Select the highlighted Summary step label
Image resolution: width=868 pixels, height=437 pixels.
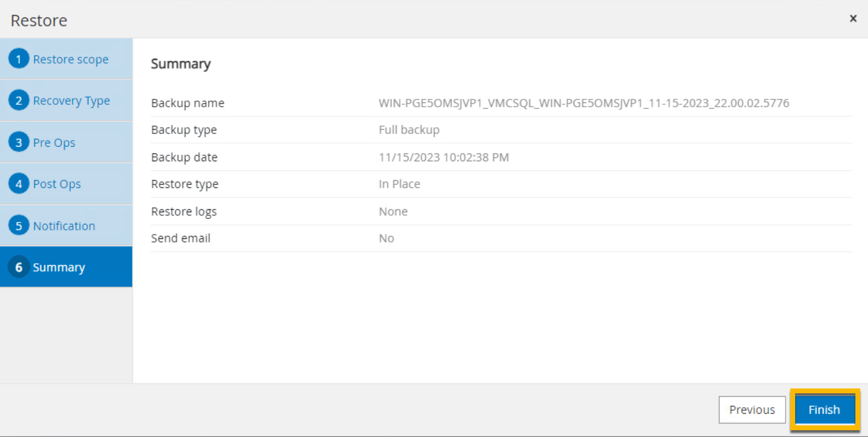pyautogui.click(x=59, y=268)
